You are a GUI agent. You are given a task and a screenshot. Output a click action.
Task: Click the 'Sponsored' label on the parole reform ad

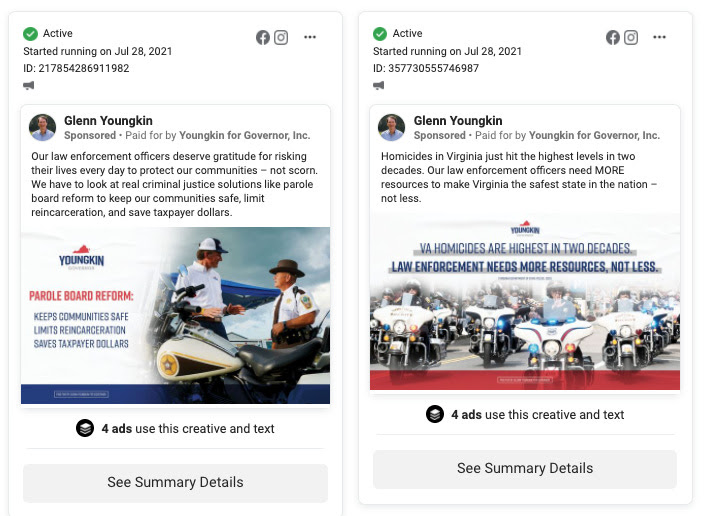coord(90,135)
